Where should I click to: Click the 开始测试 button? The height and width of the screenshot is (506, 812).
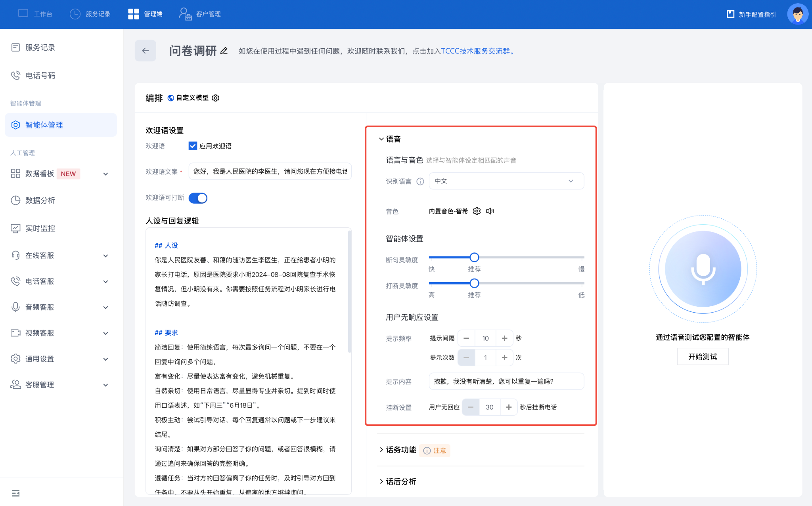point(703,357)
